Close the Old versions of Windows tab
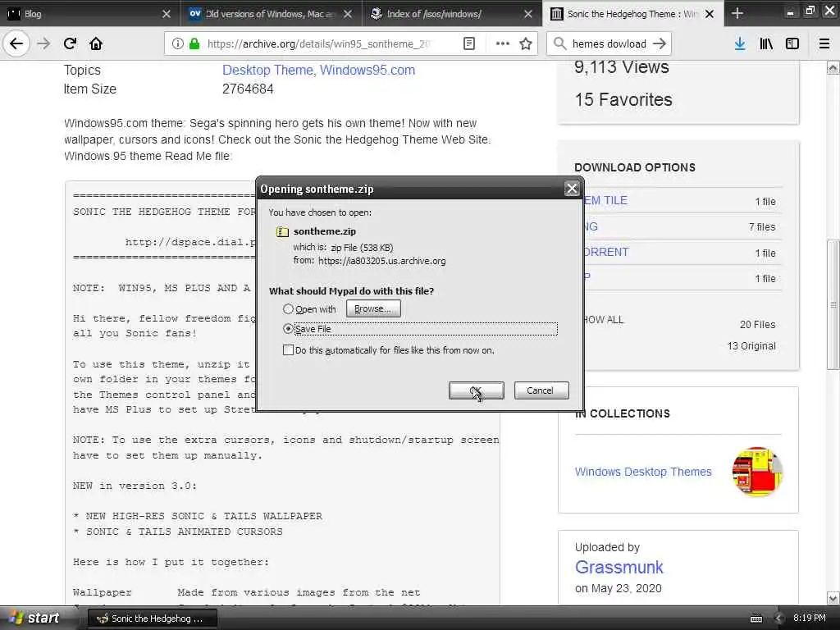840x630 pixels. pos(348,14)
